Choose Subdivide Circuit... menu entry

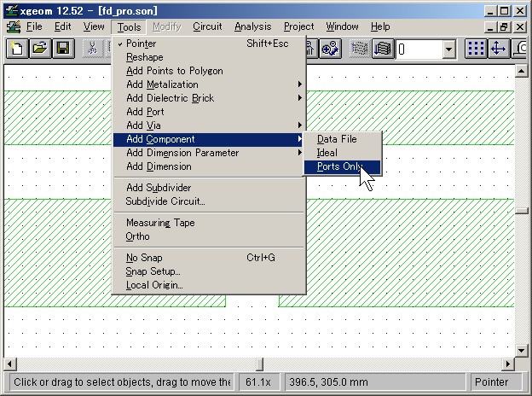210,201
